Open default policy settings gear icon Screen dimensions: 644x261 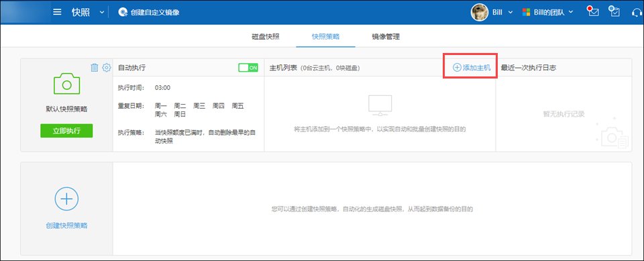(x=107, y=68)
